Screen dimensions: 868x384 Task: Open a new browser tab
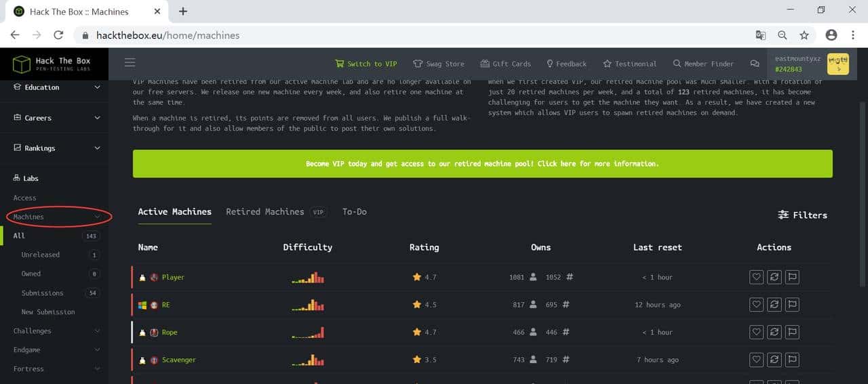(183, 11)
